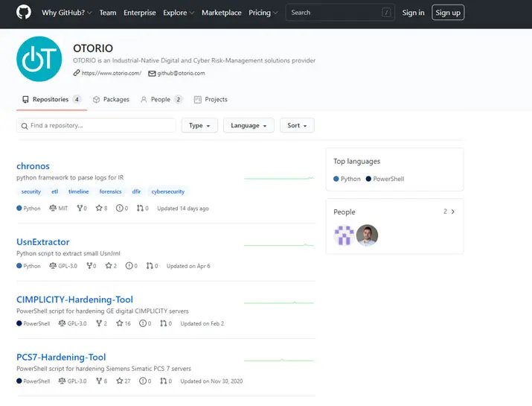Focus the GitHub search box
The width and height of the screenshot is (532, 406).
coord(340,13)
